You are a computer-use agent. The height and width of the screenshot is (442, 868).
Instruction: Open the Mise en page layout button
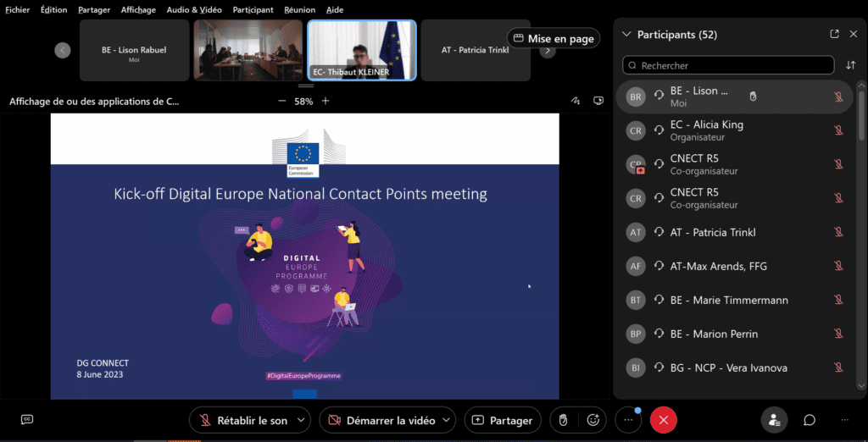tap(553, 38)
